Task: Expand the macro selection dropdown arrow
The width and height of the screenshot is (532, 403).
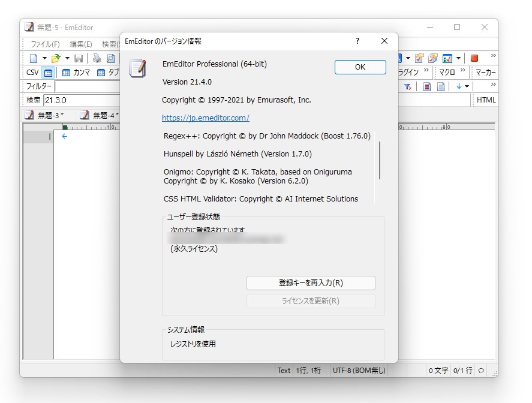Action: click(458, 58)
